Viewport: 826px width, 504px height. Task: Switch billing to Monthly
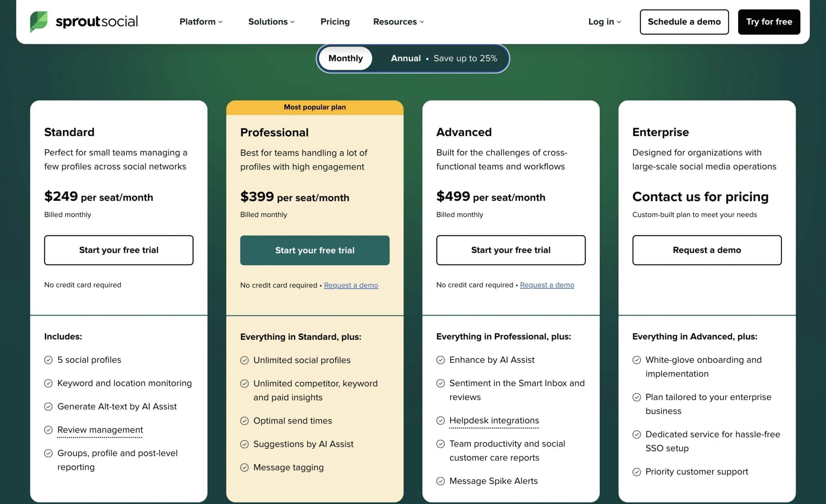[345, 58]
